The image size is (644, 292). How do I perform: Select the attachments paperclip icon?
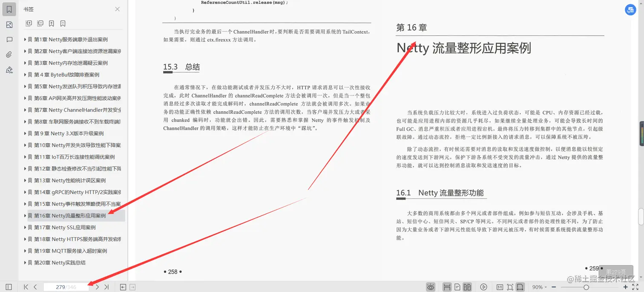coord(9,54)
